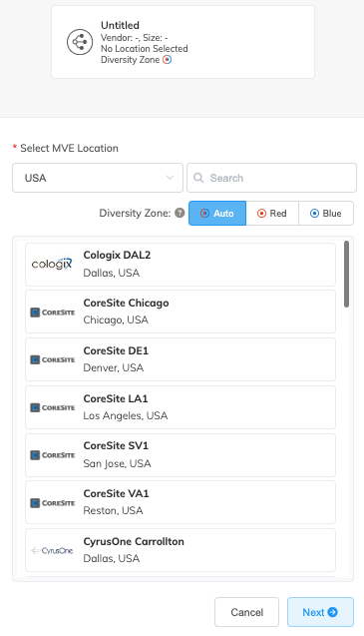Screen dimensions: 364x636
Task: Click the Cologix logo on DAL2 row
Action: pos(52,264)
